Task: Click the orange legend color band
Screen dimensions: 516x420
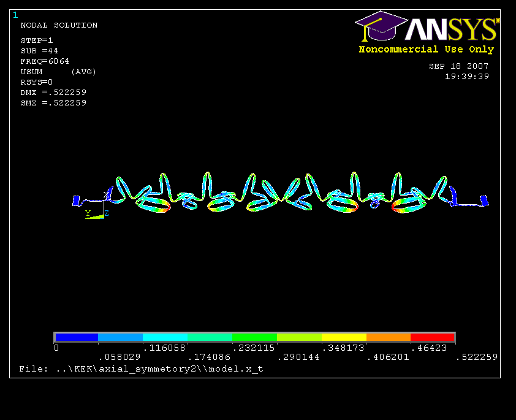Action: [389, 337]
